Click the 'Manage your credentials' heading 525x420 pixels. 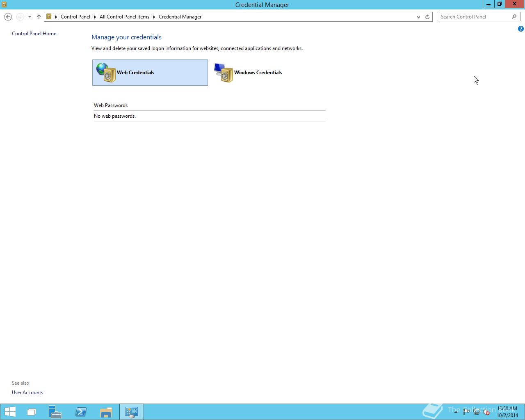(127, 37)
